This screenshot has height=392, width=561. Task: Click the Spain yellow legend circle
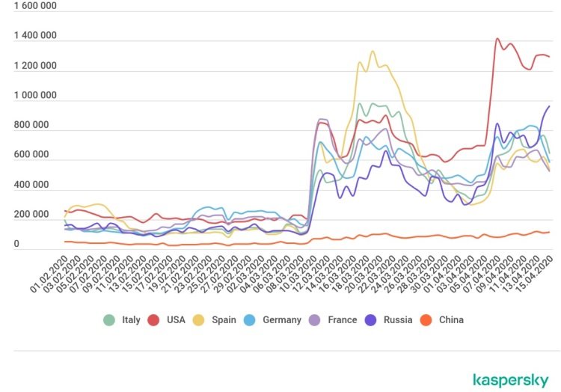(198, 319)
